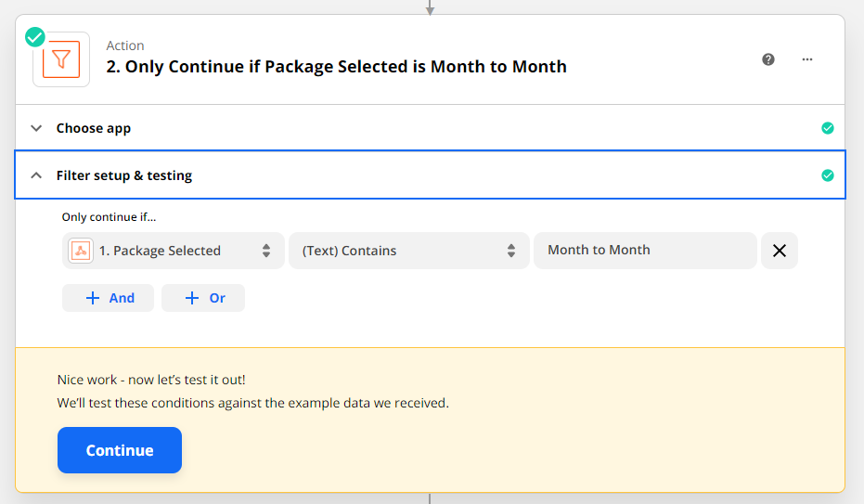Click the green status check on Filter setup & testing
This screenshot has width=864, height=504.
pos(828,175)
